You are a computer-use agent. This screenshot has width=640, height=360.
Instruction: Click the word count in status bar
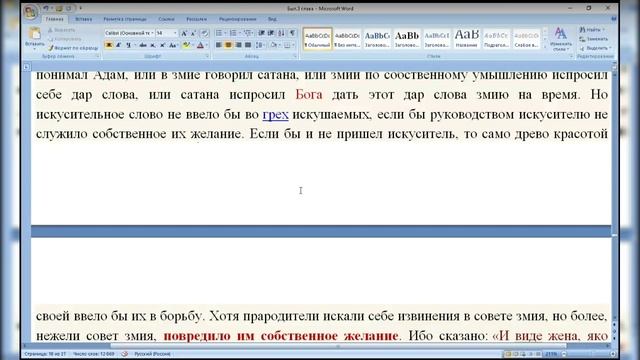(x=94, y=354)
